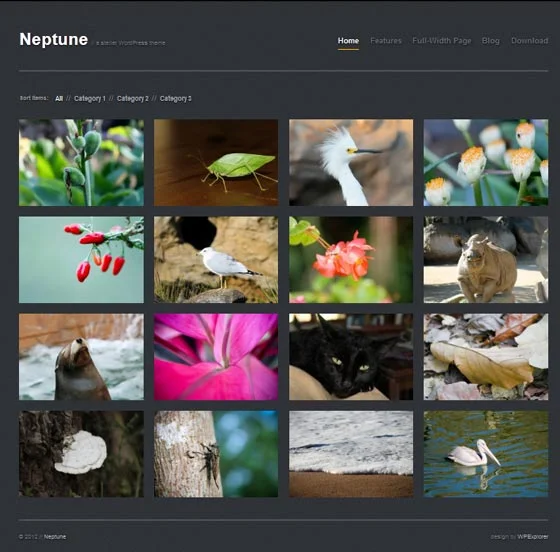Click the Neptune footer link
The width and height of the screenshot is (560, 552).
pos(55,537)
